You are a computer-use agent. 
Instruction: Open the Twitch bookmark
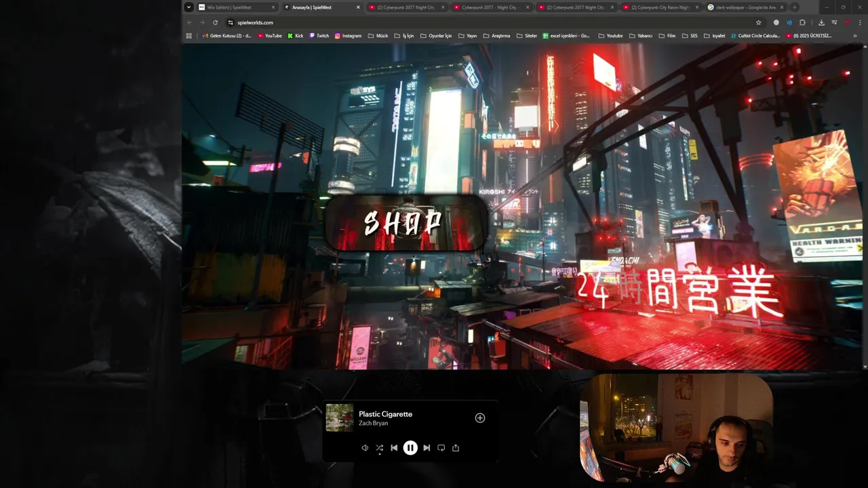point(319,36)
